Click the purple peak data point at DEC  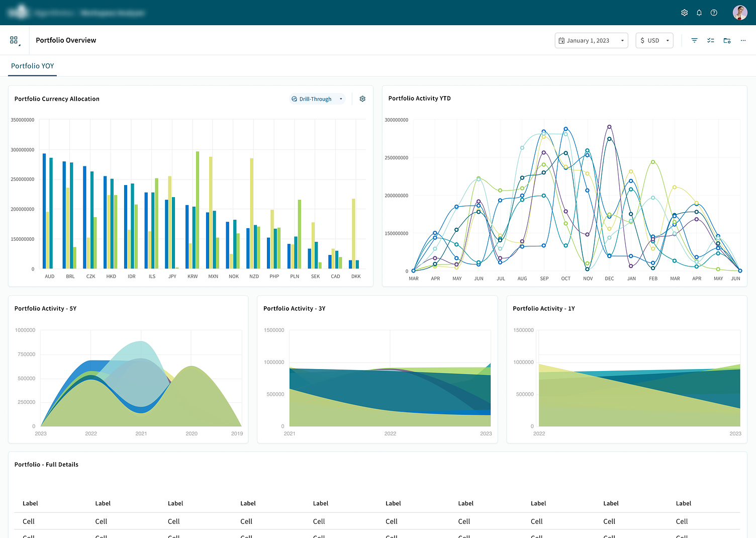609,127
